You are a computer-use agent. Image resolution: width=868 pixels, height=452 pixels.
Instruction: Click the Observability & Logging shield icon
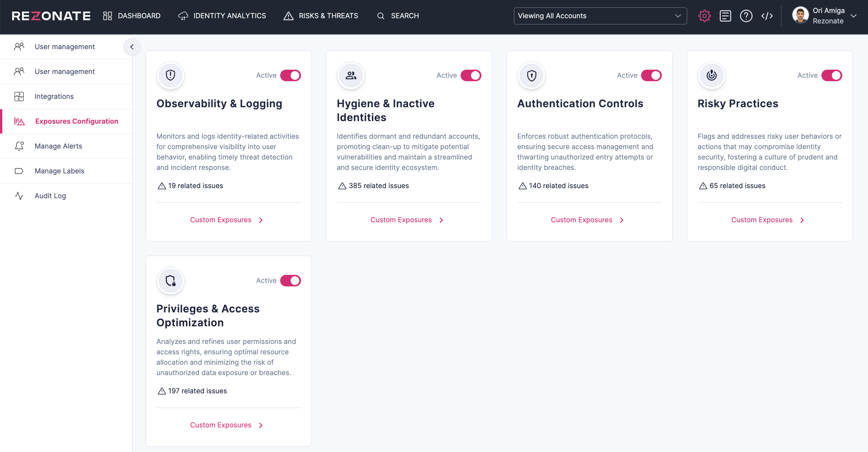point(171,75)
